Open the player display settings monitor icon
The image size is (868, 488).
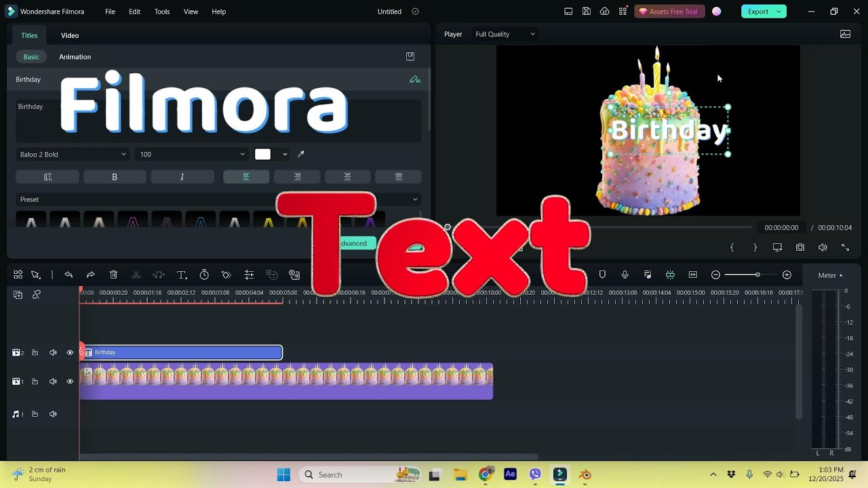(777, 247)
